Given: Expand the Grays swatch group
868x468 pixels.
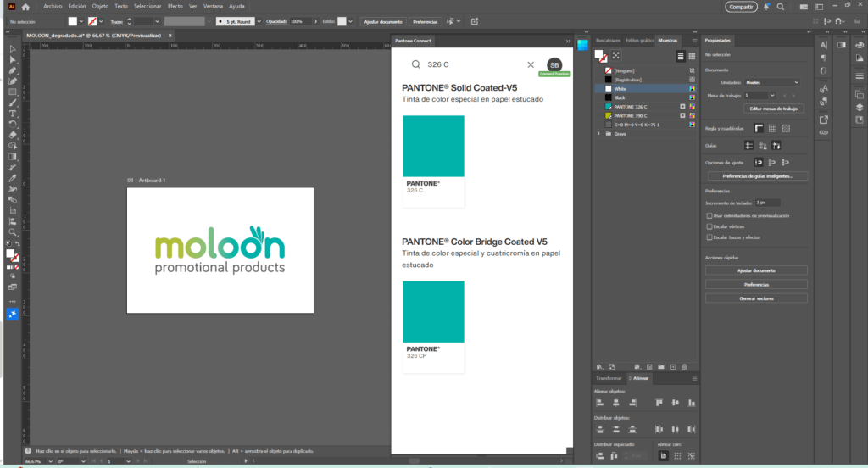Looking at the screenshot, I should point(598,134).
